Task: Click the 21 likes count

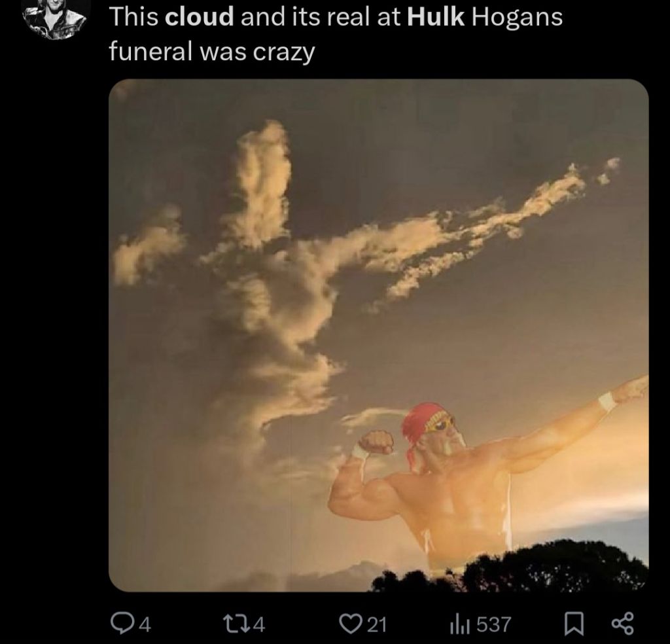Action: click(377, 625)
